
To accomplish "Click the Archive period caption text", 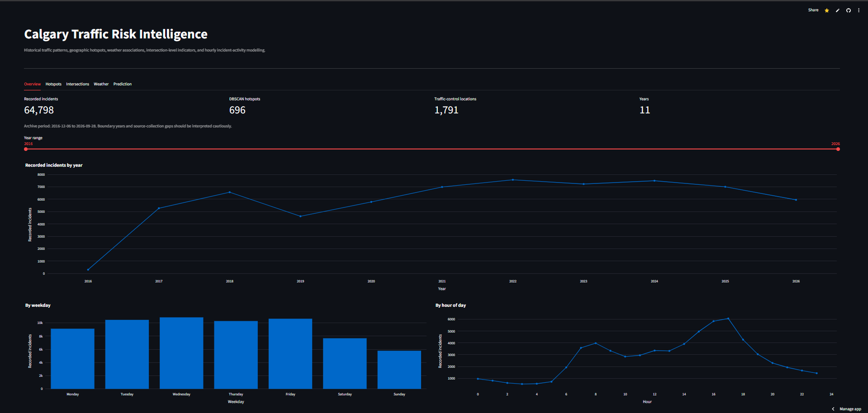I will pyautogui.click(x=128, y=126).
